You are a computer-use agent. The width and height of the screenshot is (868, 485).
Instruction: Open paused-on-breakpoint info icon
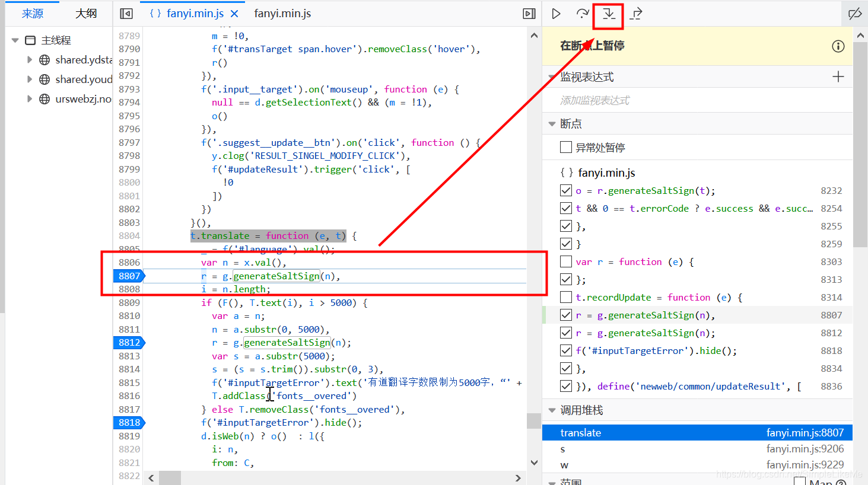838,46
